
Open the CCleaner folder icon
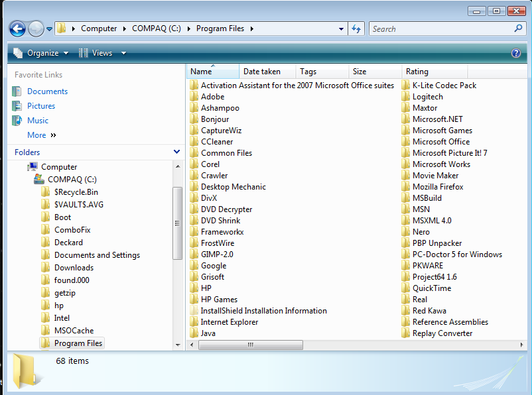click(x=194, y=141)
